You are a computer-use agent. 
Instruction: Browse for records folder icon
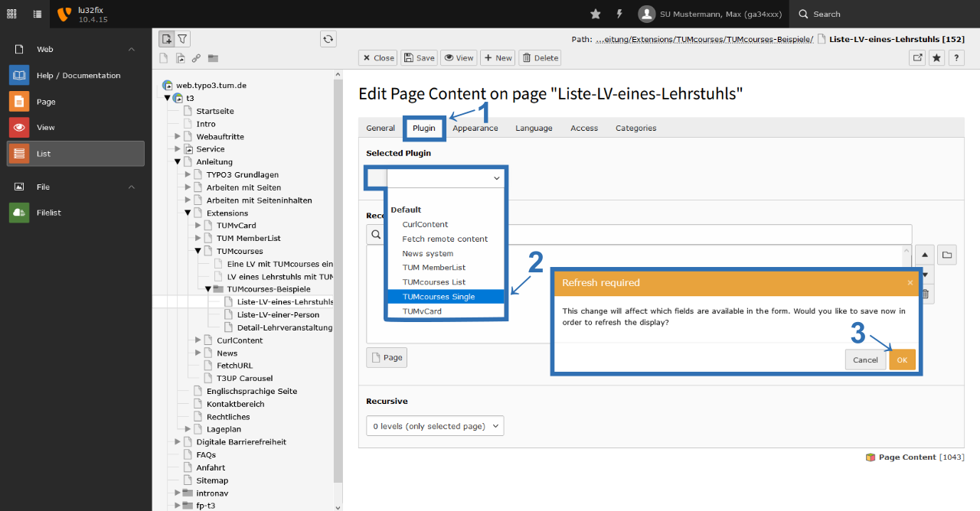(x=947, y=255)
